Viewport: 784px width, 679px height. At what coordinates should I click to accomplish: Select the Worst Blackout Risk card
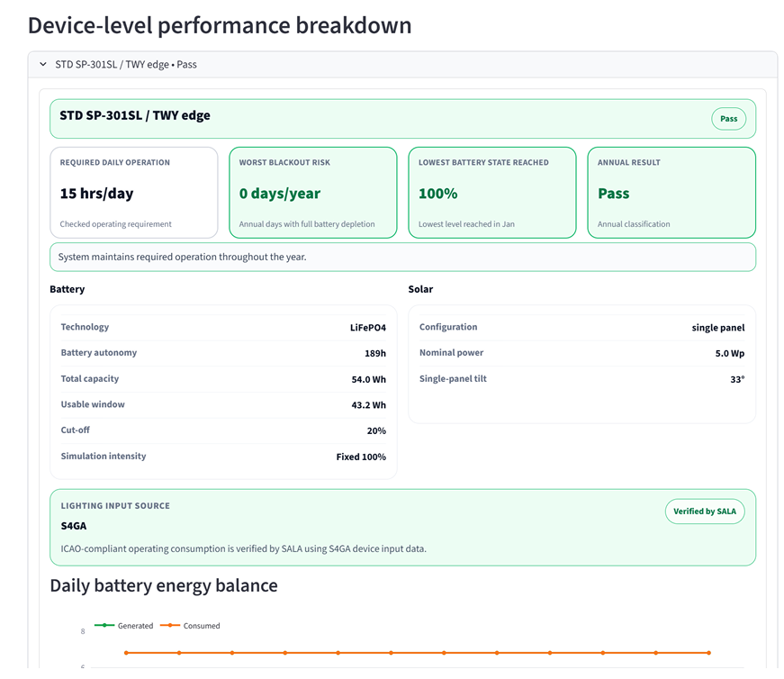(312, 193)
